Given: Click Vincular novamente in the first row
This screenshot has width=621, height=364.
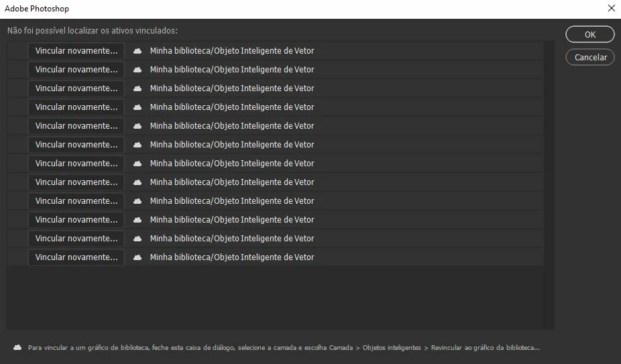Looking at the screenshot, I should (x=76, y=51).
